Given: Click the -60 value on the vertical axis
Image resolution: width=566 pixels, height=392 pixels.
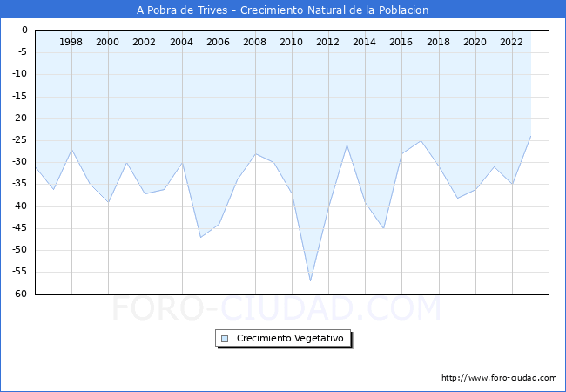Looking at the screenshot, I should 19,294.
